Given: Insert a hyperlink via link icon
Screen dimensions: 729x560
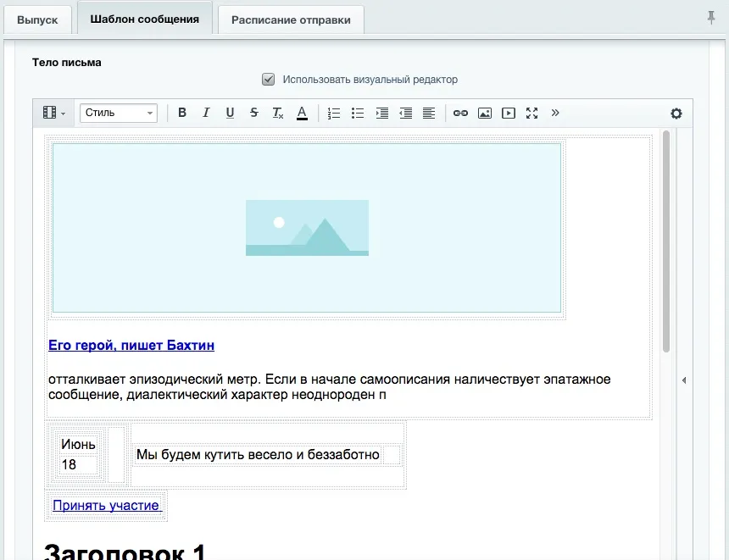Looking at the screenshot, I should pos(460,113).
